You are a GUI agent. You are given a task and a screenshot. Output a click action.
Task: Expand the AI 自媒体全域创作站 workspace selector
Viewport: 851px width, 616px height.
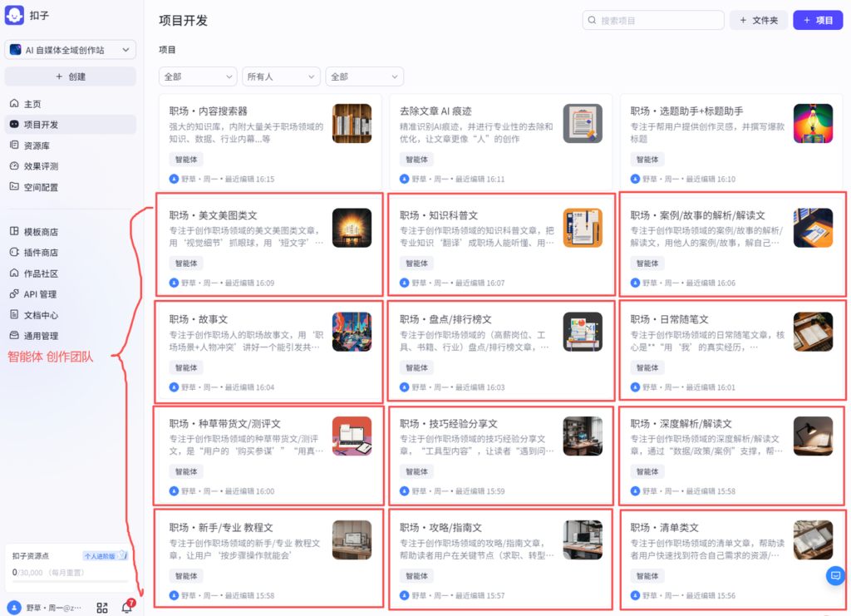pos(70,50)
